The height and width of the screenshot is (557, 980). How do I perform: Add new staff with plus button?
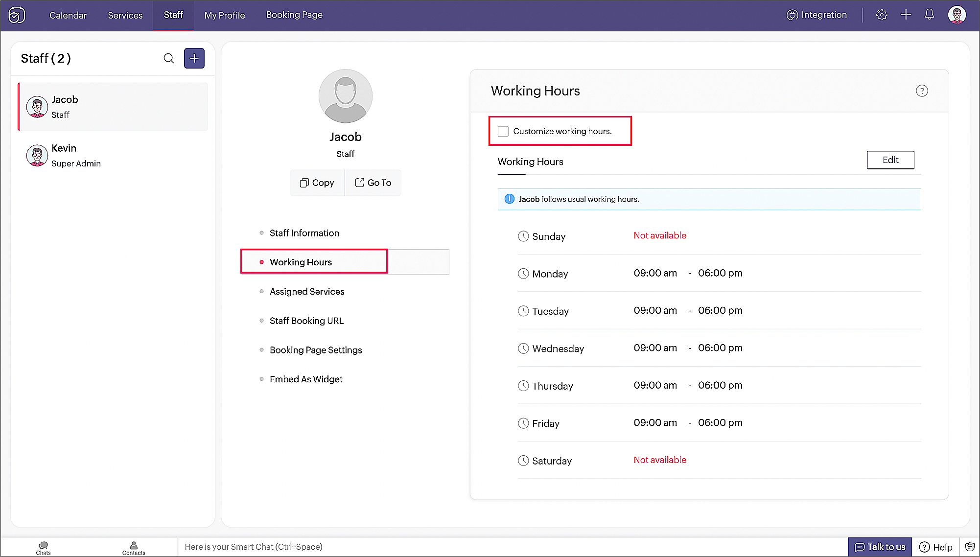[x=194, y=59]
